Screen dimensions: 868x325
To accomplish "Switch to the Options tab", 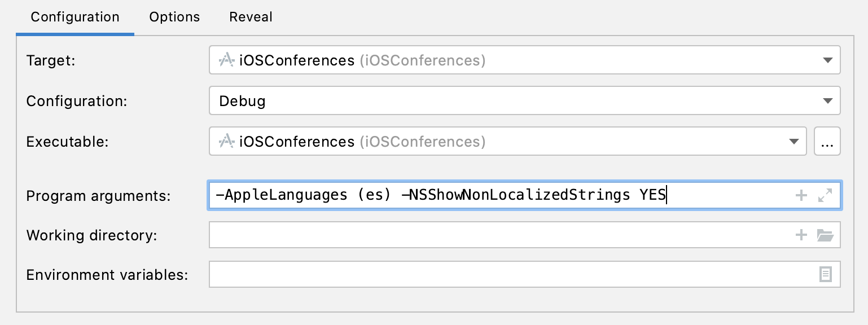I will [x=173, y=17].
